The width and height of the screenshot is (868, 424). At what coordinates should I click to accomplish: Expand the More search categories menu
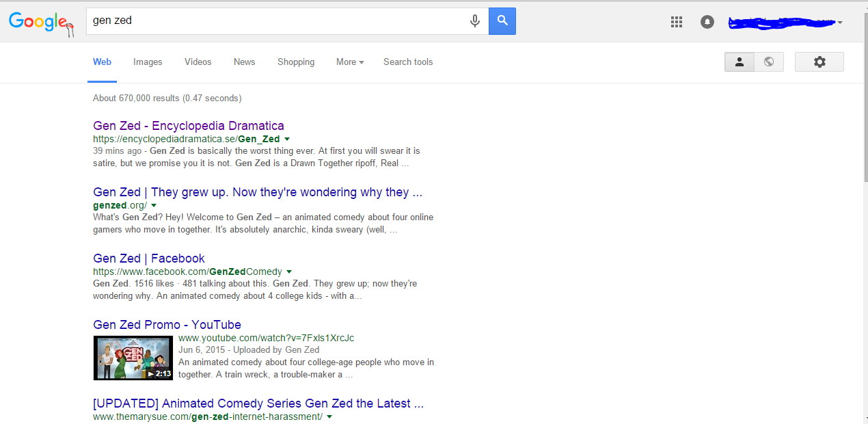350,62
